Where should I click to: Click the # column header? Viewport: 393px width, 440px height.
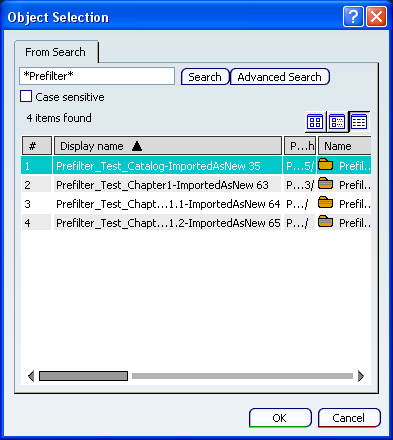[37, 146]
